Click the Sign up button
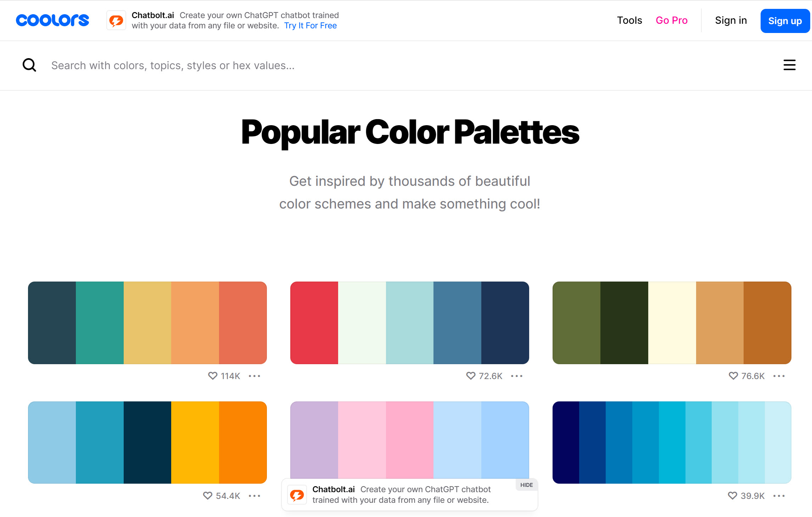Screen dimensions: 812x517 (785, 21)
